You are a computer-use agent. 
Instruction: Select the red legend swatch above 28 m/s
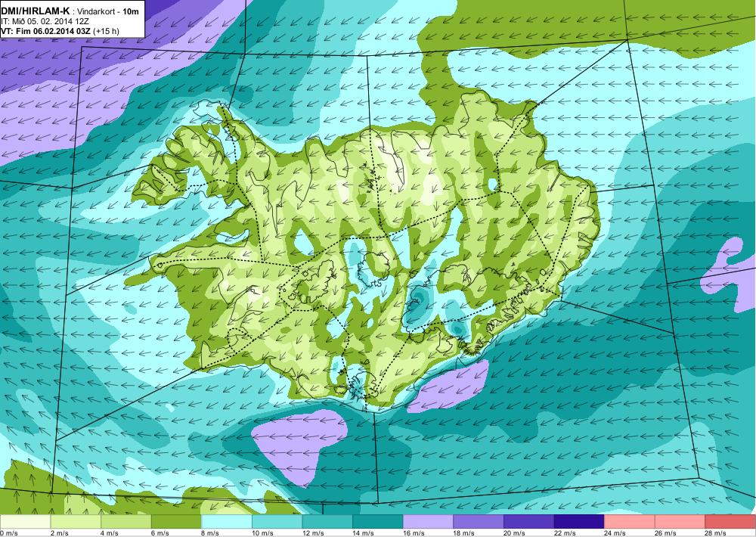coord(730,522)
